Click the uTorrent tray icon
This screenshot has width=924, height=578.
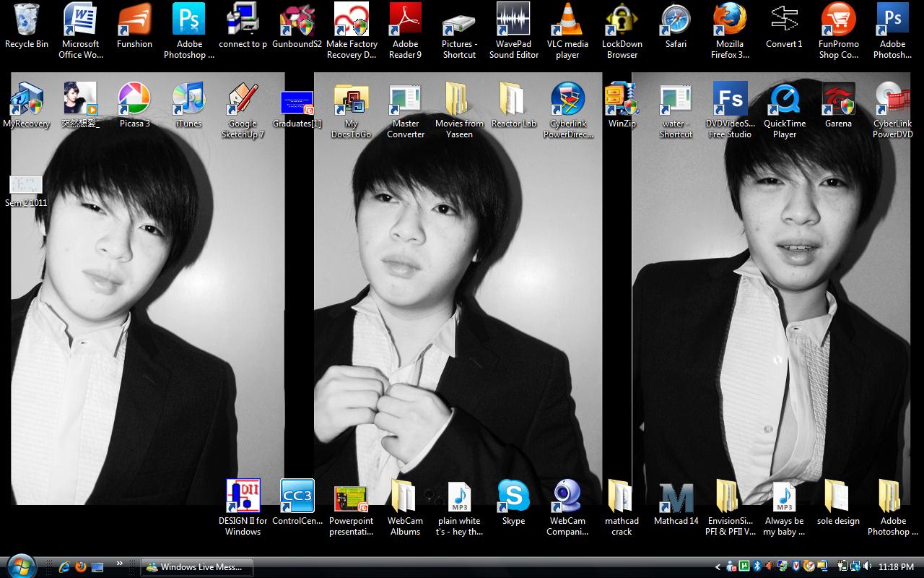[744, 566]
